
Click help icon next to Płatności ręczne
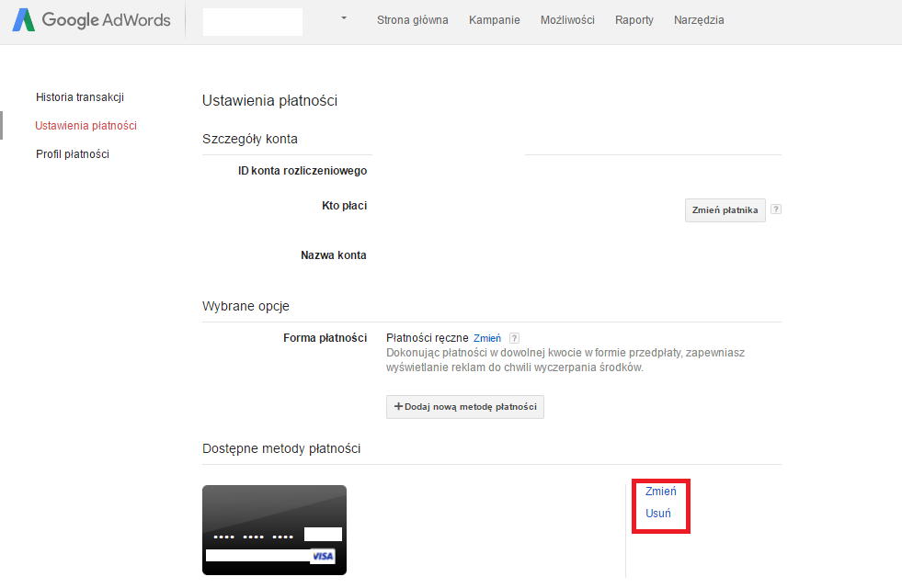(514, 338)
